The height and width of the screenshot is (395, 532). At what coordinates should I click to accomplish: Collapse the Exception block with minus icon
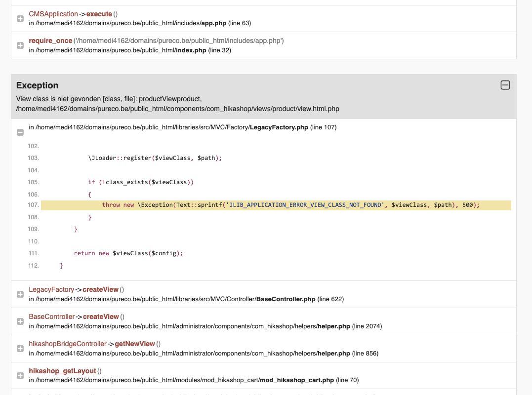point(505,85)
